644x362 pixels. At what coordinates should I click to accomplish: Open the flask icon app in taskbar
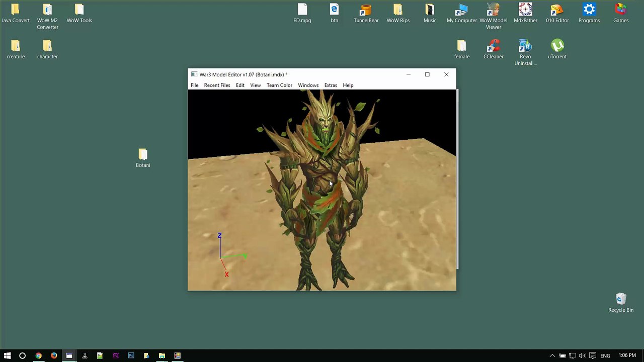point(85,355)
